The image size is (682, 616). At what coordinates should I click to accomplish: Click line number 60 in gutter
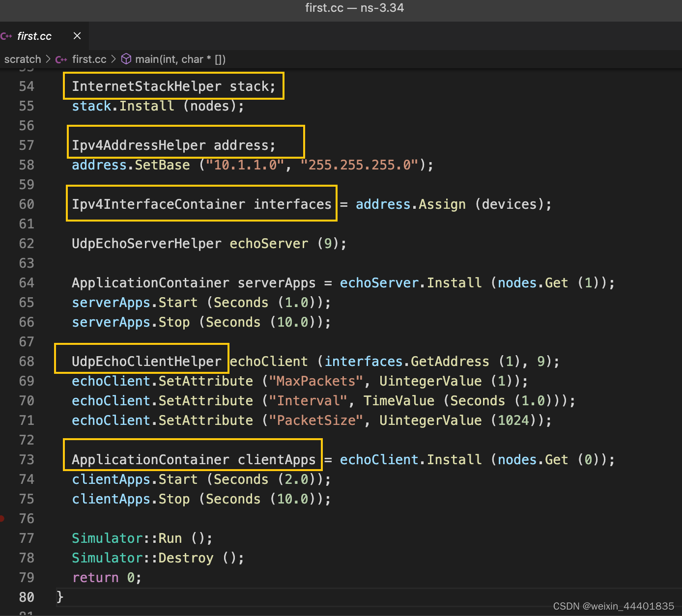pyautogui.click(x=27, y=204)
